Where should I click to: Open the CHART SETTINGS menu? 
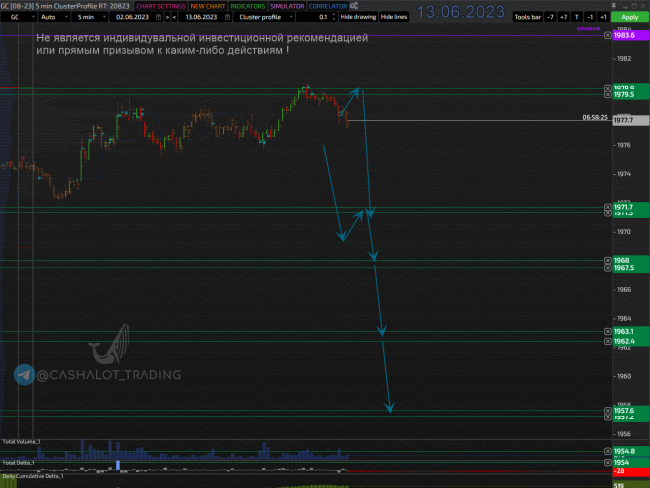[x=161, y=6]
